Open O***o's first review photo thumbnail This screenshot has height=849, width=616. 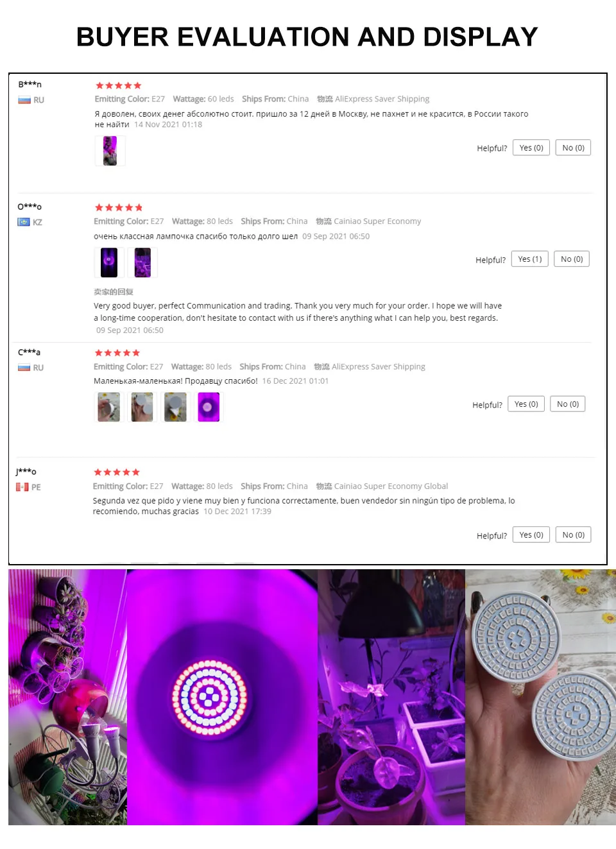(109, 262)
